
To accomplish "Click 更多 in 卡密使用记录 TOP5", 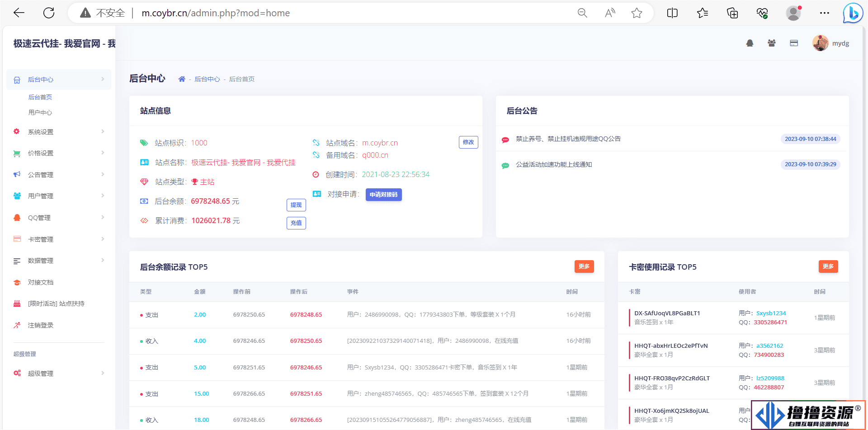I will pos(828,266).
